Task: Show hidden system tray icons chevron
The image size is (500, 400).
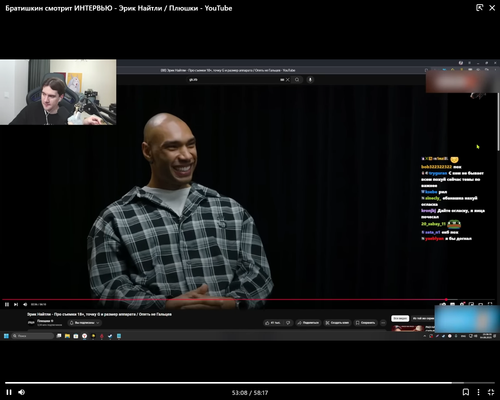Action: pos(425,336)
